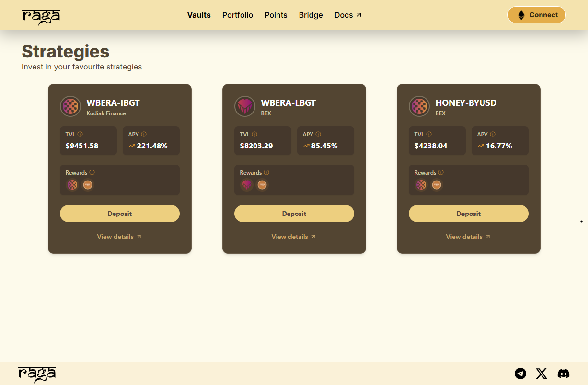Click the $9451.58 TVL value

point(82,146)
